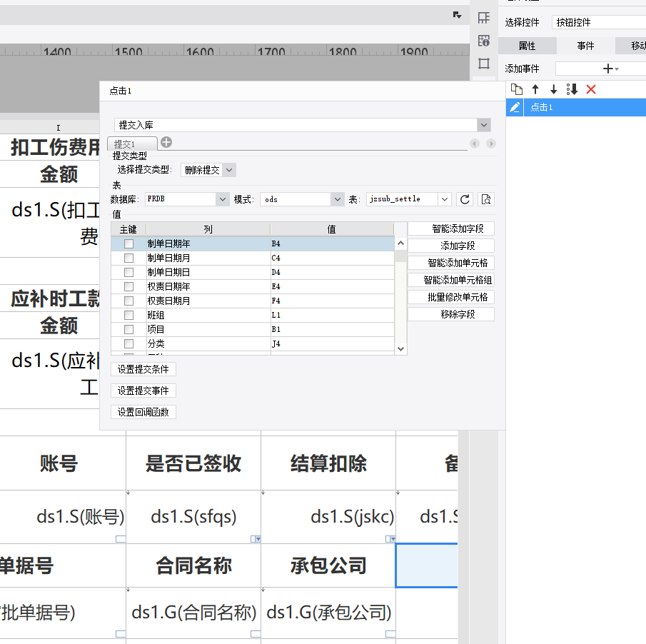The height and width of the screenshot is (644, 646).
Task: Toggle primary key checkbox for 权责日期月
Action: [129, 301]
